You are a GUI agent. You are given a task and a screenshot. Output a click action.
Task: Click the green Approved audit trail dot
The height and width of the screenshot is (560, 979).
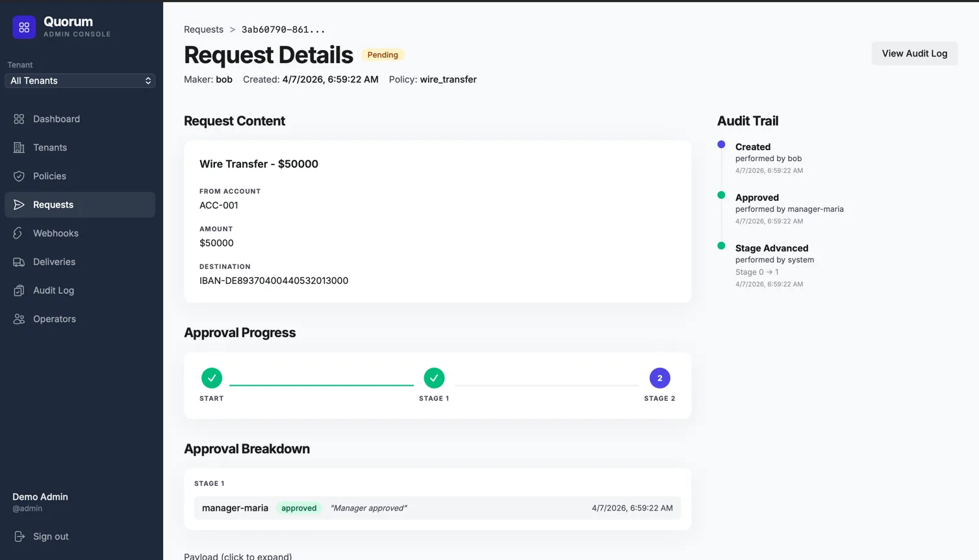(x=721, y=195)
